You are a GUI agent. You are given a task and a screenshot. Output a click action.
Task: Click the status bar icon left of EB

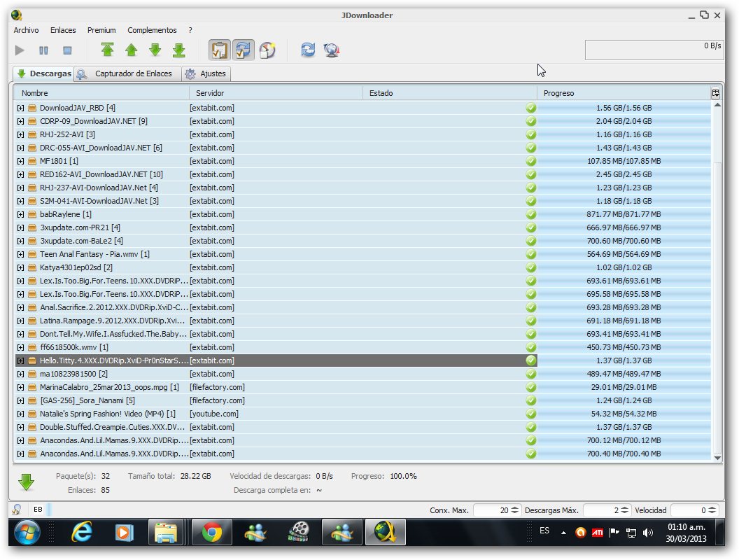click(17, 510)
